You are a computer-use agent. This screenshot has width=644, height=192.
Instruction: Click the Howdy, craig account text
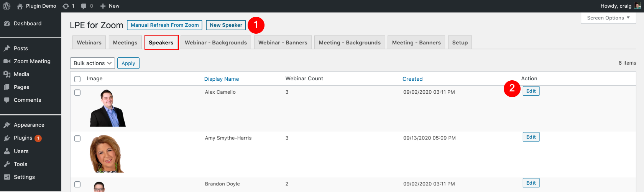click(x=616, y=6)
